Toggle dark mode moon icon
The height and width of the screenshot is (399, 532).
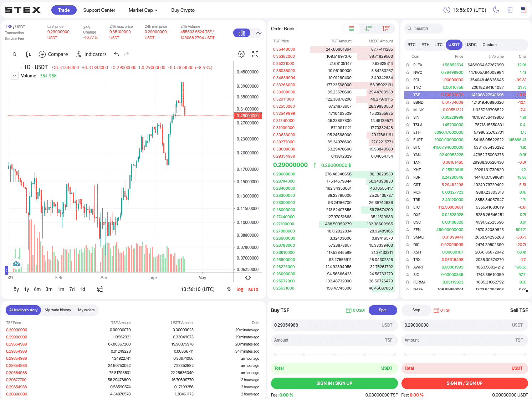(496, 10)
